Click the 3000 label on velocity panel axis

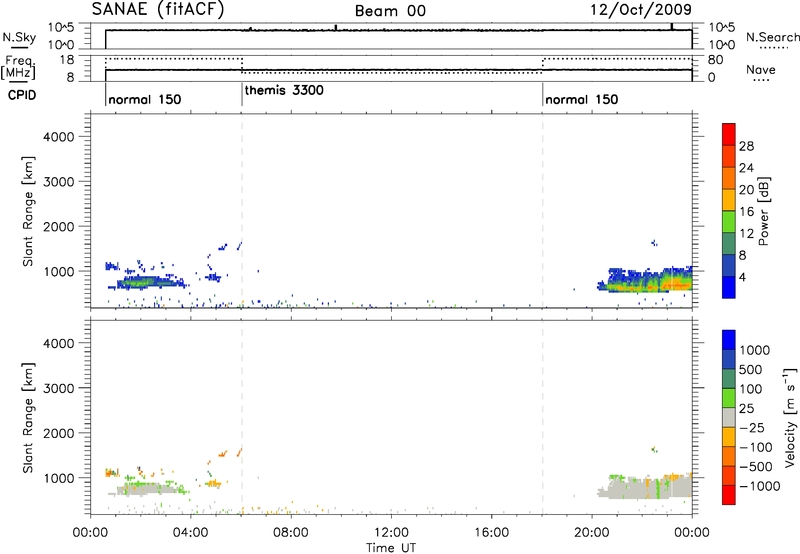(59, 388)
